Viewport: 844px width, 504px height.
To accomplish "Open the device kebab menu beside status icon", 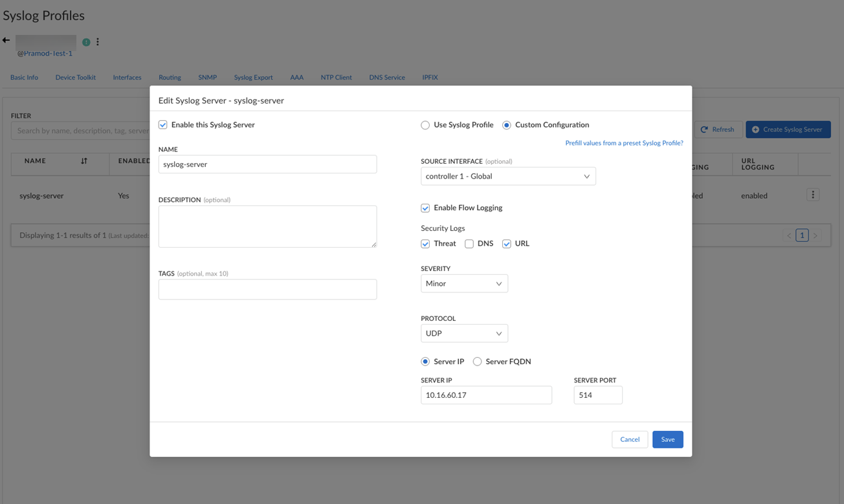I will pyautogui.click(x=98, y=42).
